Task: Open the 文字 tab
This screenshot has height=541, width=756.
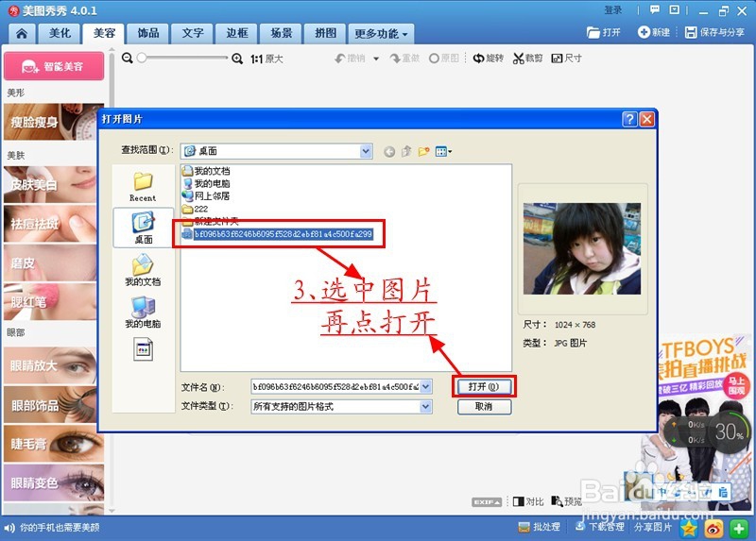Action: [x=193, y=33]
